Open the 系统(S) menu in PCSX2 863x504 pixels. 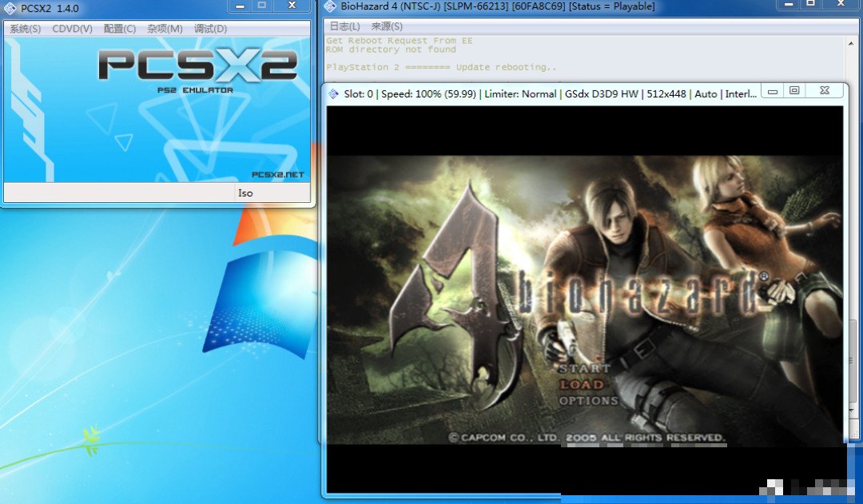coord(26,29)
